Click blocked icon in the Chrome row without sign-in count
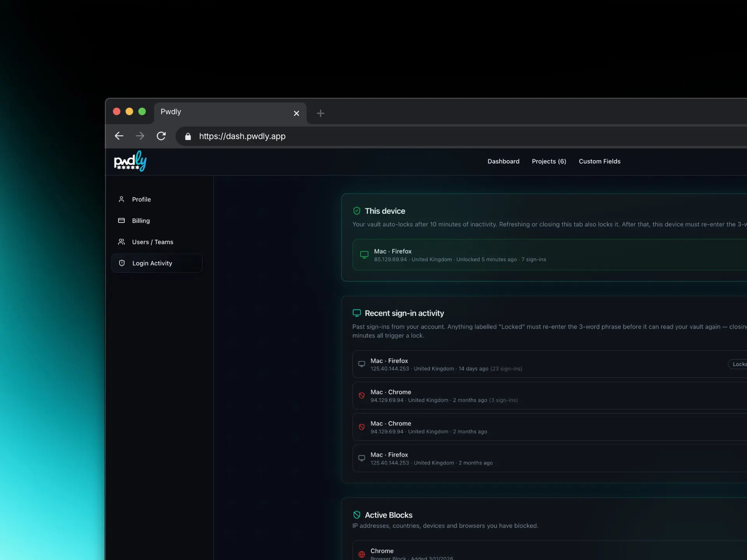 click(x=361, y=427)
